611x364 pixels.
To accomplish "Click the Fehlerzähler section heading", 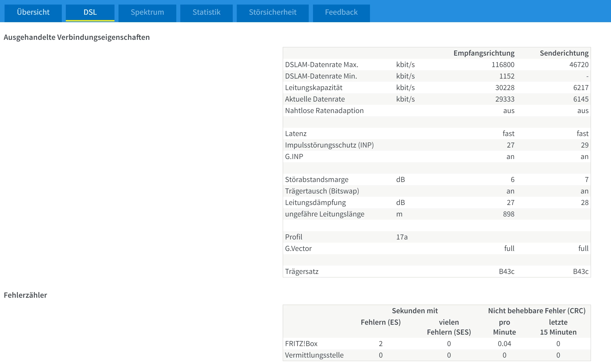I will pos(25,295).
